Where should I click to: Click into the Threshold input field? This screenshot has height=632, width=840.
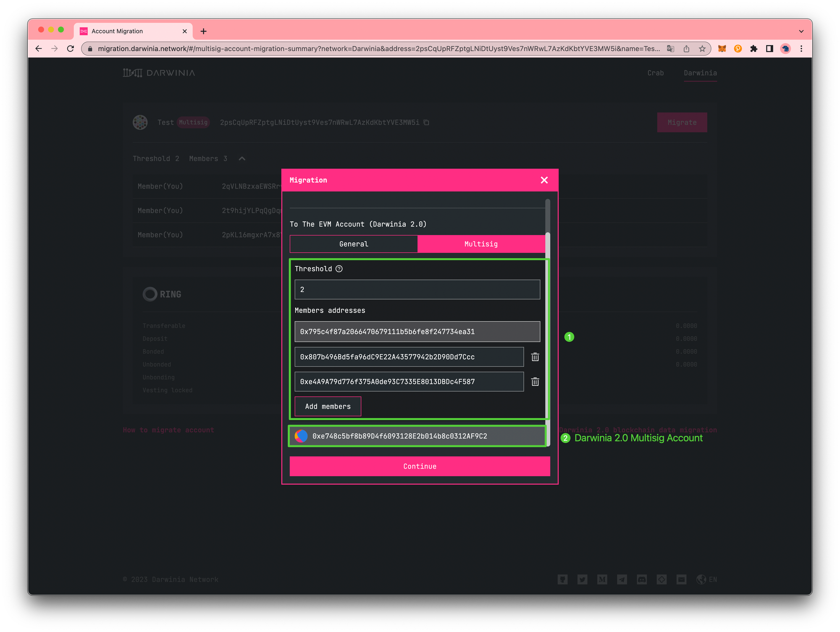click(x=417, y=290)
